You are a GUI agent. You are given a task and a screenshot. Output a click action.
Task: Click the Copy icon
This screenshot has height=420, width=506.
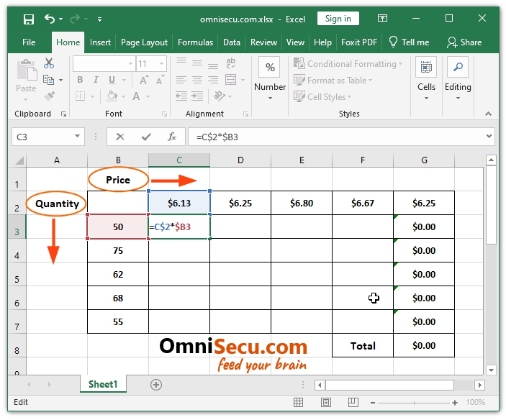(x=48, y=80)
